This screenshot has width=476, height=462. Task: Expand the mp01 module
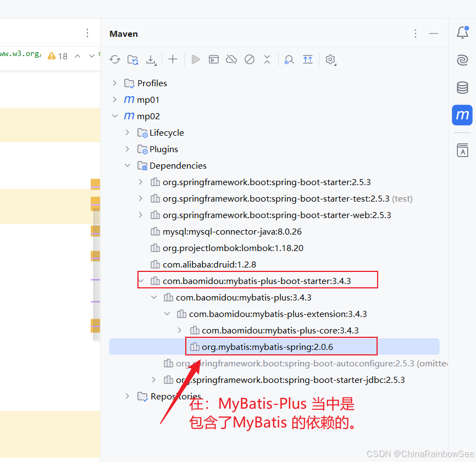(114, 99)
